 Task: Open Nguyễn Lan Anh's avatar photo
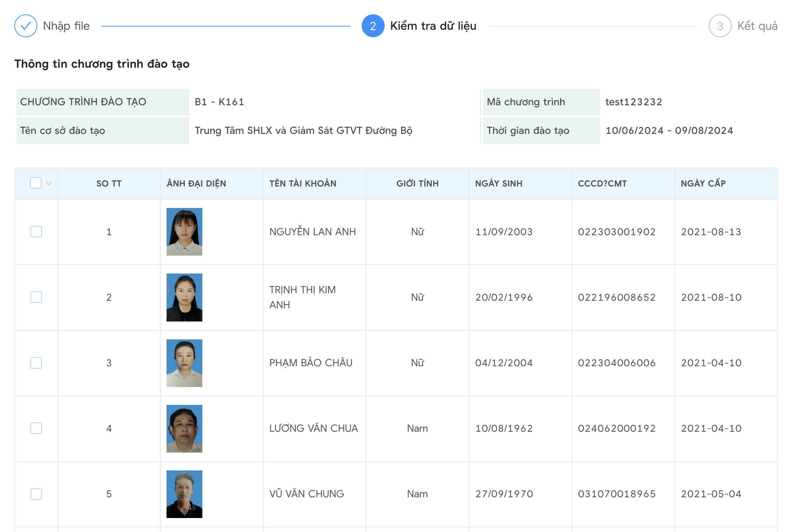[184, 232]
